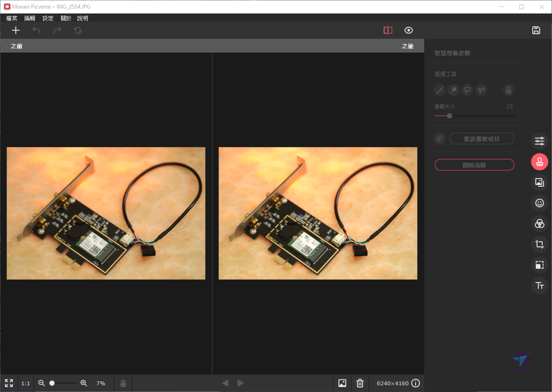Click the brush size value 25
552x392 pixels.
click(509, 107)
